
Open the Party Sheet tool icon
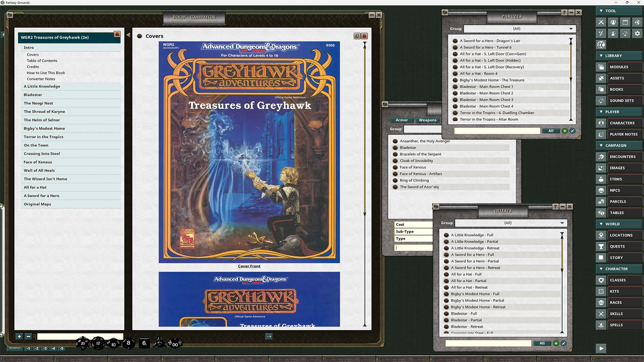[613, 22]
